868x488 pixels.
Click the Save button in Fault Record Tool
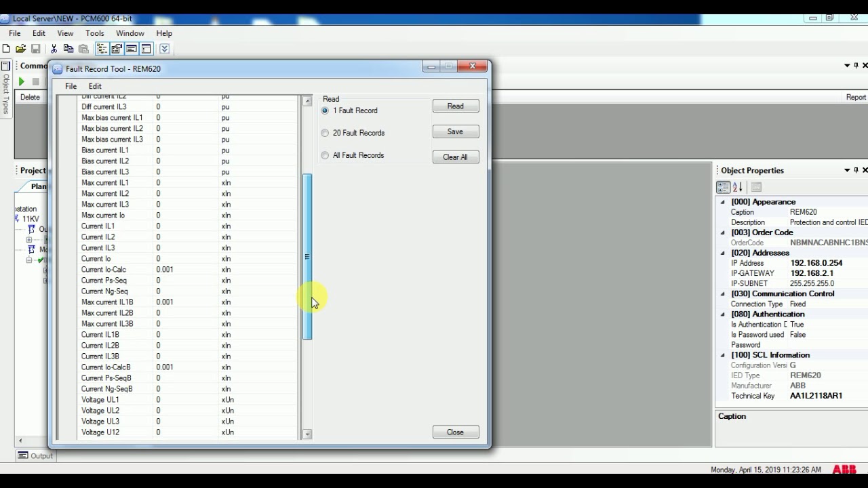click(x=456, y=131)
